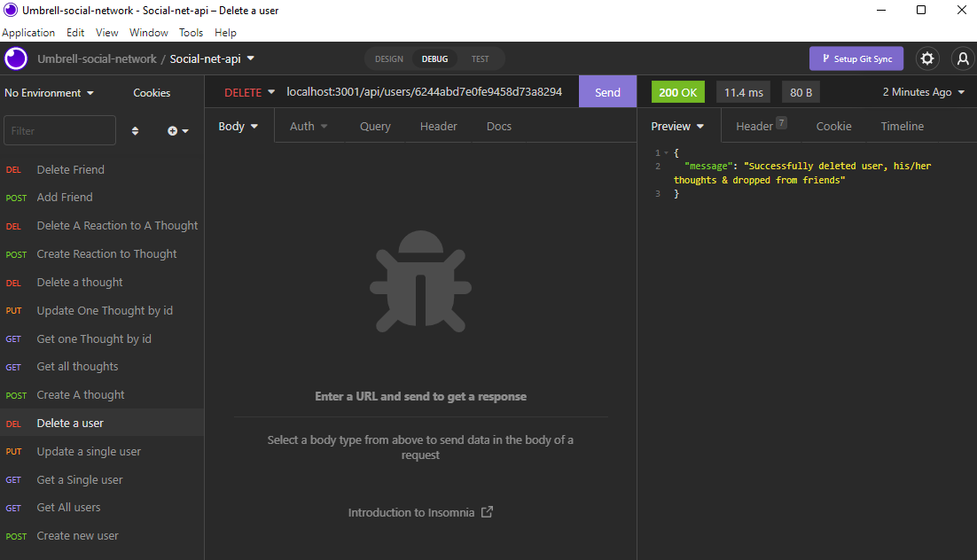Click the Git branch icon on Setup Git Sync
The width and height of the screenshot is (977, 560).
pos(824,58)
